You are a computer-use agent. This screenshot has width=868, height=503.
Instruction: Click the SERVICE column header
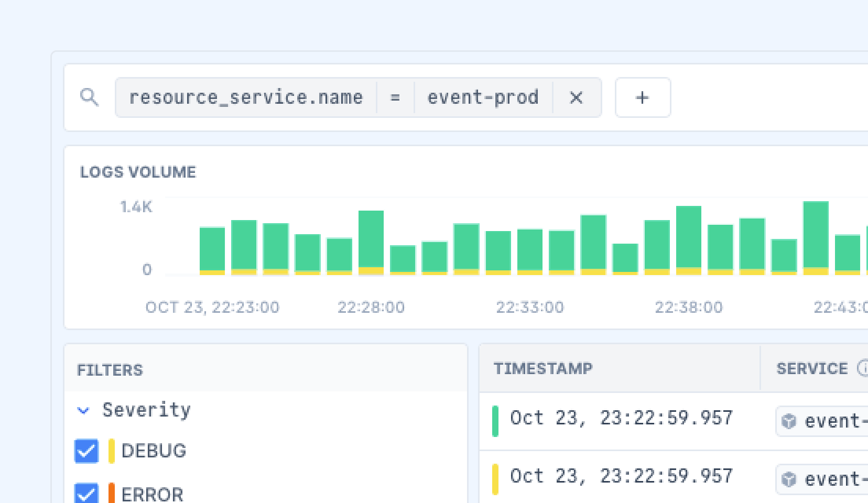pyautogui.click(x=812, y=368)
